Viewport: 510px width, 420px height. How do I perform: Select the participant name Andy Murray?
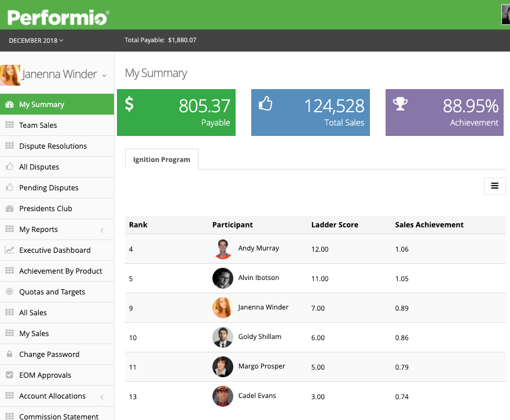pyautogui.click(x=259, y=248)
